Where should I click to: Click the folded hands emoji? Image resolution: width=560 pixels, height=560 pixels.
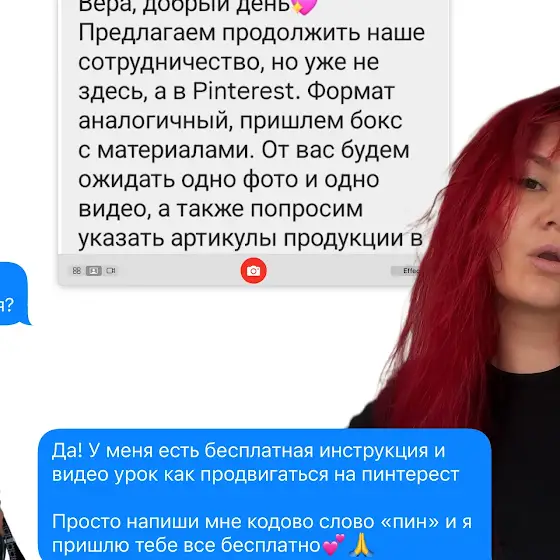click(362, 544)
